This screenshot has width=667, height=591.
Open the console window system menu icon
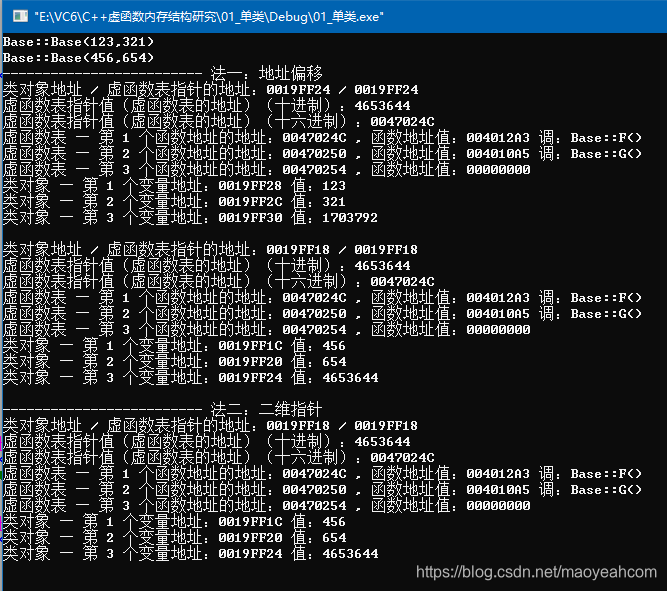click(x=20, y=16)
